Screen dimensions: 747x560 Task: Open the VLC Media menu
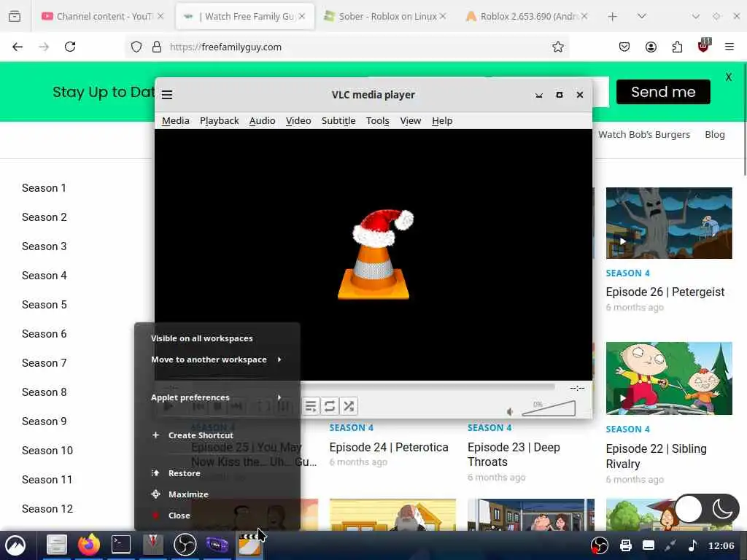tap(175, 121)
